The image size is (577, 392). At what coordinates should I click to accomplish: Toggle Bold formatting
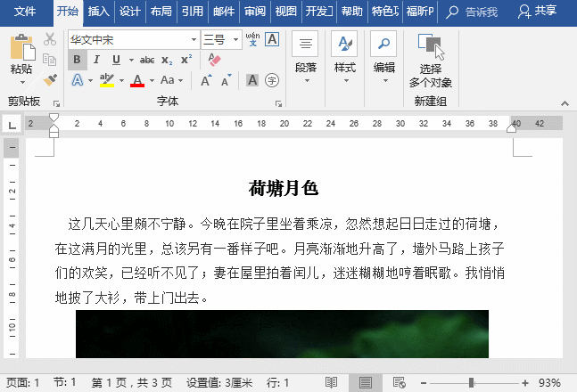(77, 60)
